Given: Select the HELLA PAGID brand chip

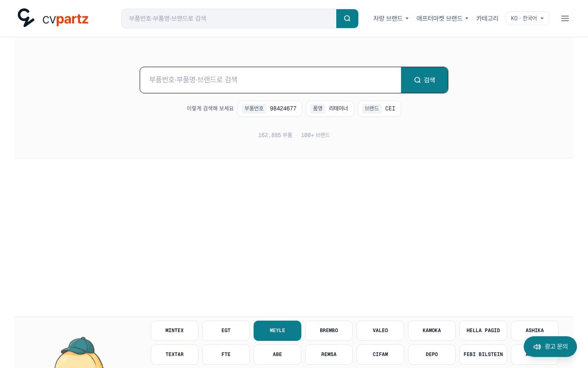Looking at the screenshot, I should (x=483, y=331).
